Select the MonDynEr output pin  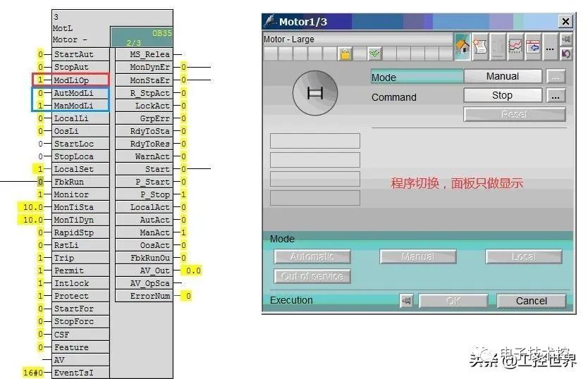[x=144, y=67]
